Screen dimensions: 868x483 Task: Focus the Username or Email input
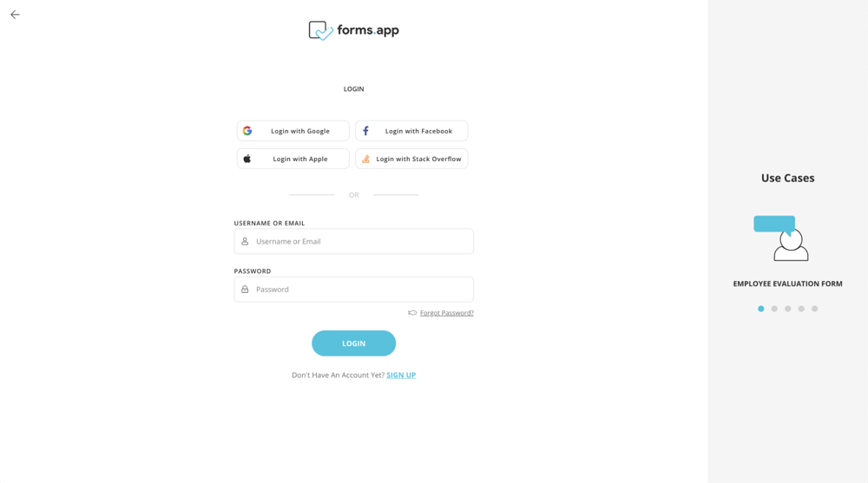tap(360, 241)
